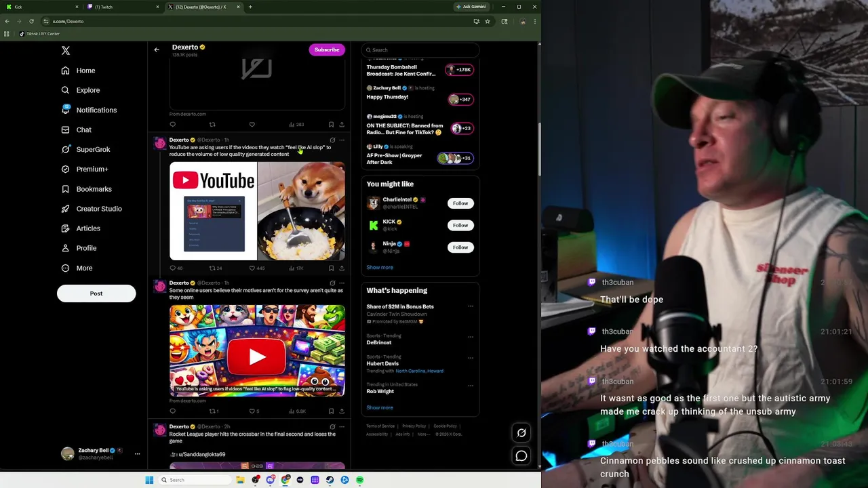Open SuperGrok in the sidebar
Viewport: 868px width, 488px height.
[86, 149]
